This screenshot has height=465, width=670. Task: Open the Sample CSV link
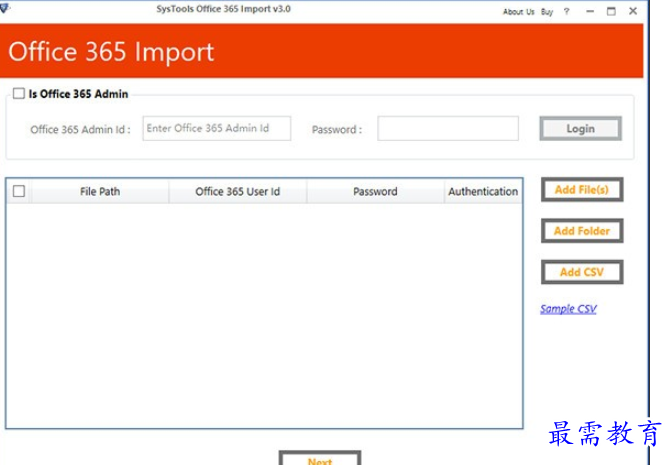coord(568,309)
